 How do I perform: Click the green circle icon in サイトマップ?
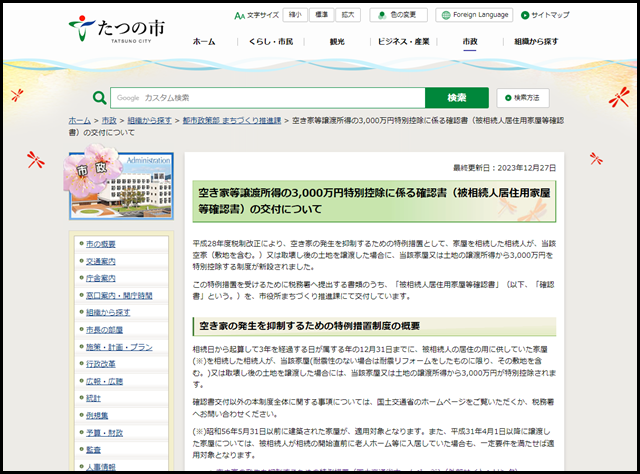coord(525,15)
